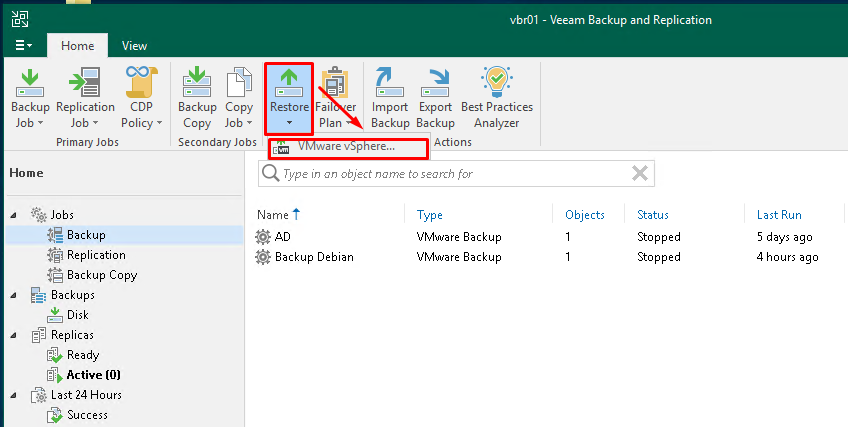
Task: Collapse the Replicas tree node
Action: (x=14, y=336)
